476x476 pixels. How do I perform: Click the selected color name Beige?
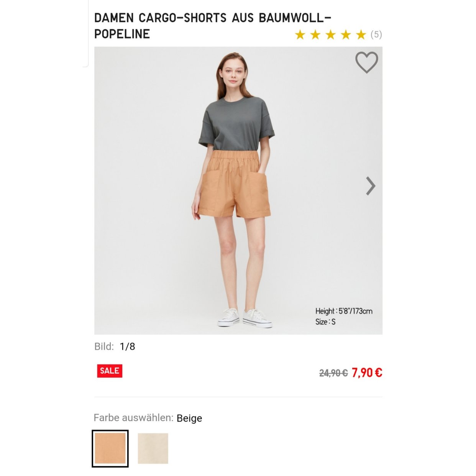coord(189,418)
